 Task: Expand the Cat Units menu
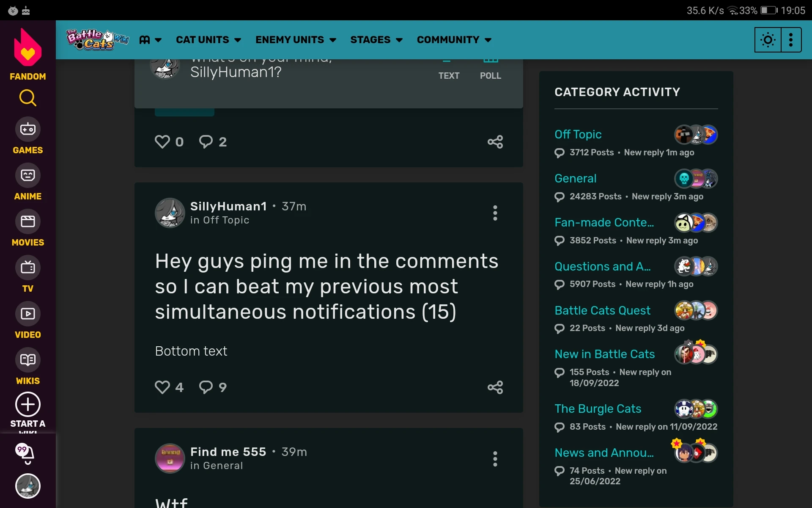coord(208,39)
